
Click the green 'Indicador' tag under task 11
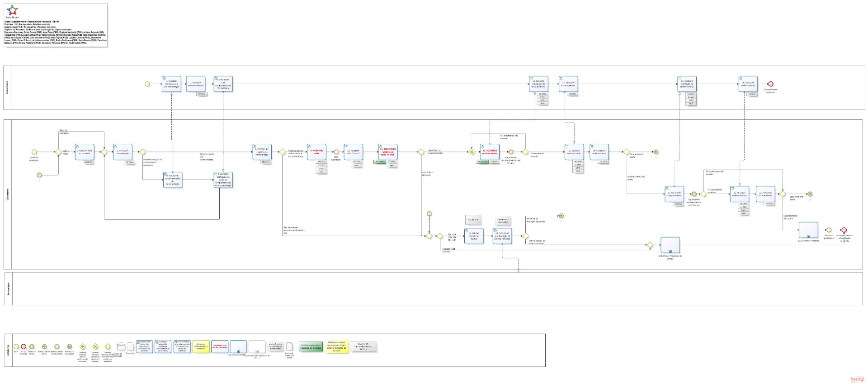tap(380, 161)
